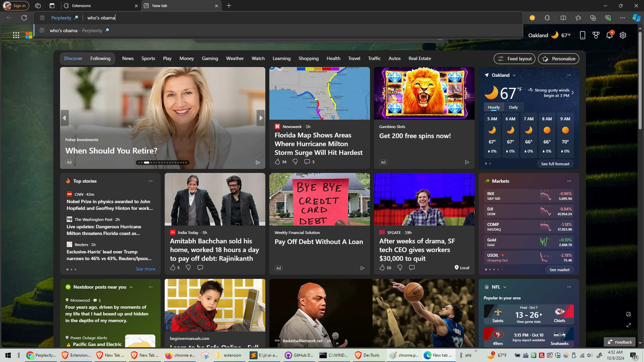Click the See full forecast button
This screenshot has width=644, height=362.
pyautogui.click(x=555, y=164)
